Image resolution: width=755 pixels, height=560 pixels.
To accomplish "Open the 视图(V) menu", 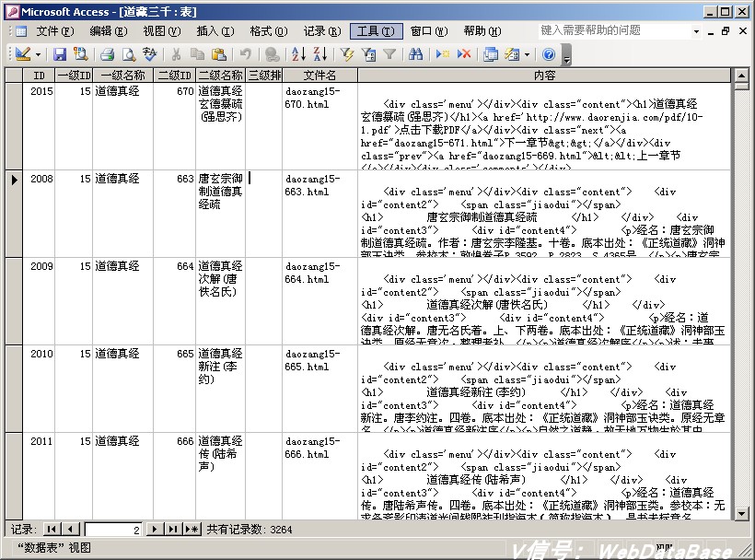I will click(x=162, y=31).
